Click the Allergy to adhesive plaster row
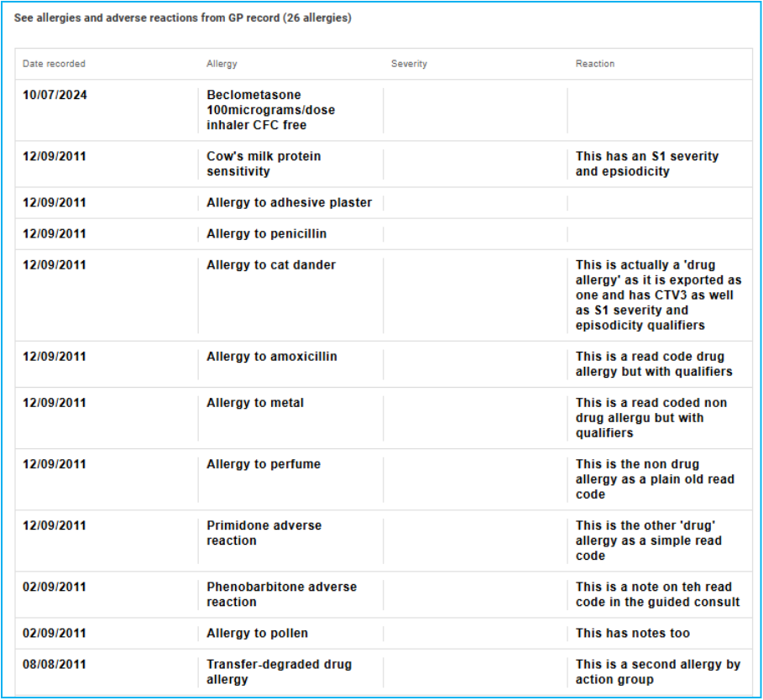763x700 pixels. pyautogui.click(x=289, y=202)
